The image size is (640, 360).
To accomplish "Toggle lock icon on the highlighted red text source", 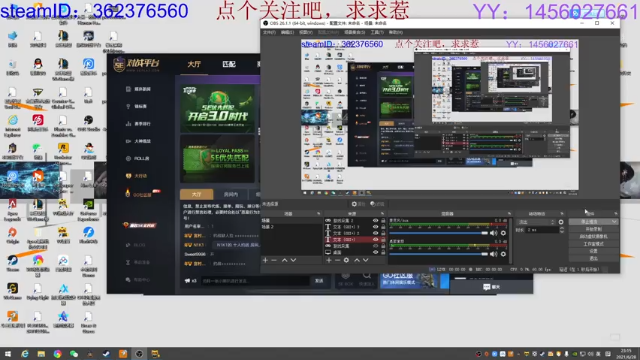I will click(383, 240).
